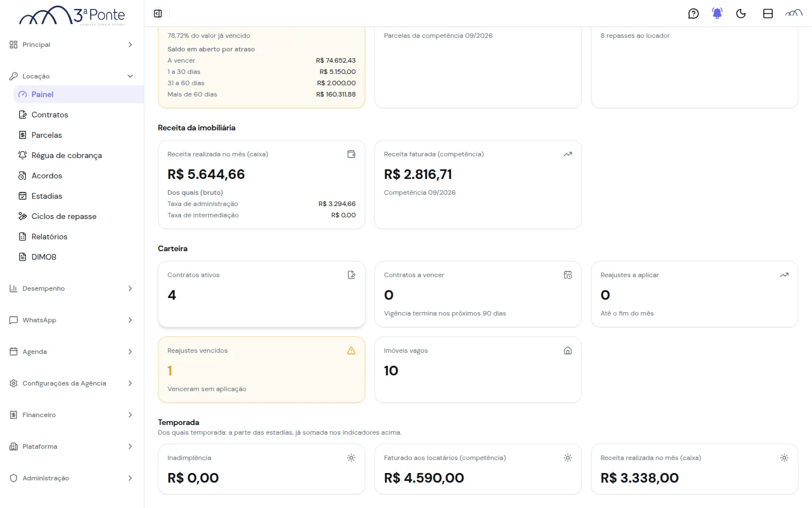
Task: Open the Receita faturada (competência) card
Action: pyautogui.click(x=478, y=185)
